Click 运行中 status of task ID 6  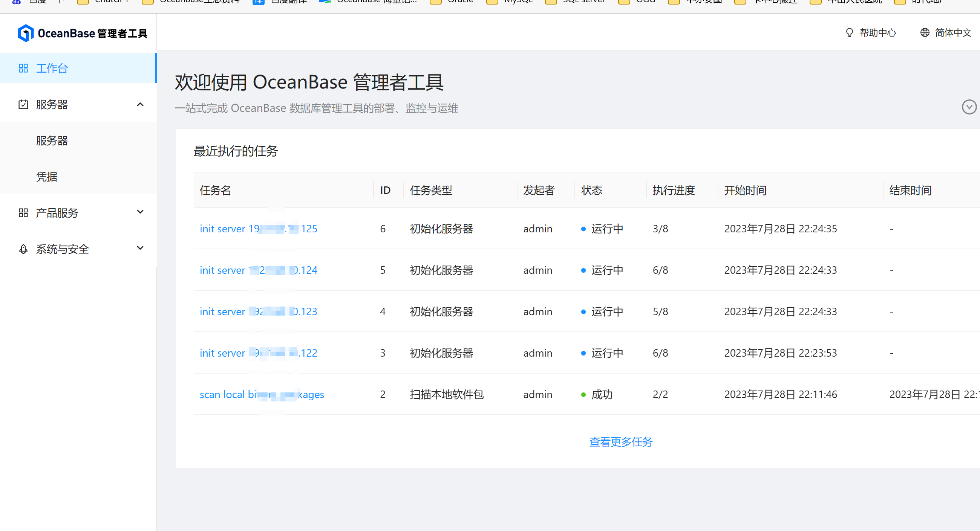(602, 229)
